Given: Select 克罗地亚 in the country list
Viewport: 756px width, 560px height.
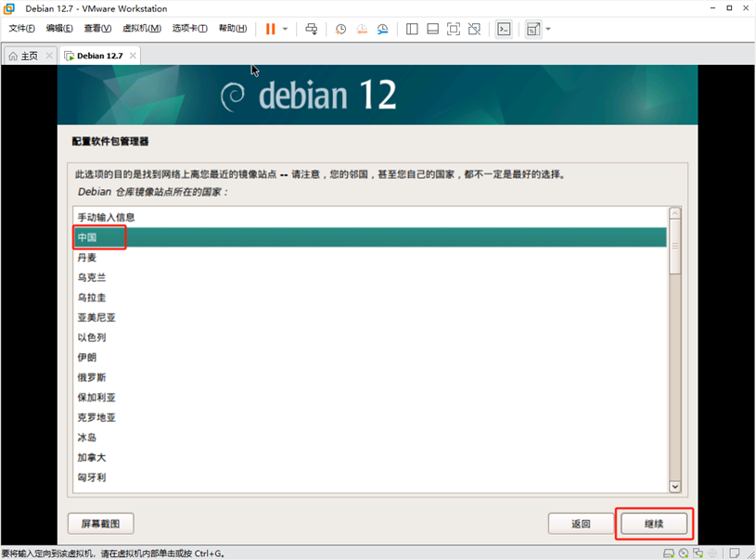Looking at the screenshot, I should pyautogui.click(x=370, y=417).
